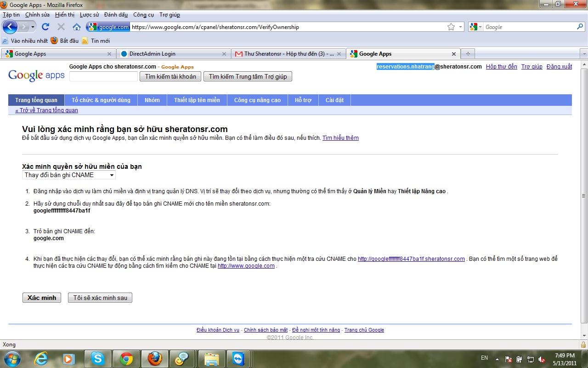Open the Nhóm tab
The width and height of the screenshot is (588, 368).
[x=152, y=100]
